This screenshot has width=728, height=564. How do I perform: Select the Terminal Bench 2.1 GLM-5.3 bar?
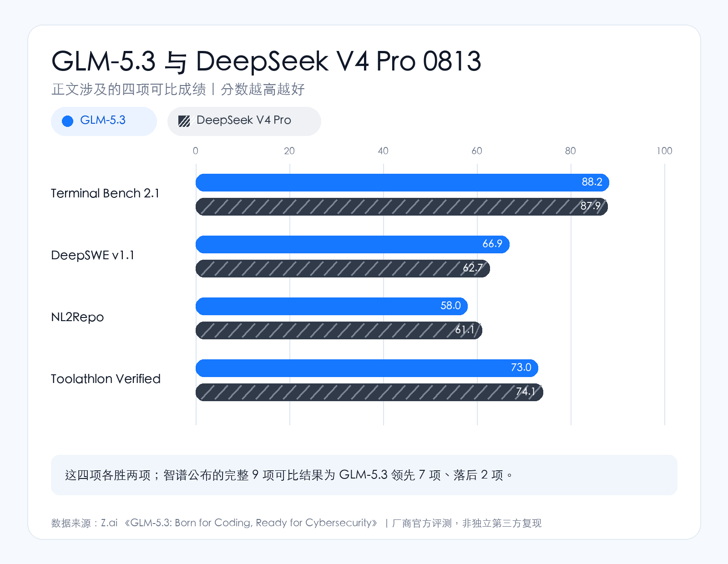(x=402, y=182)
